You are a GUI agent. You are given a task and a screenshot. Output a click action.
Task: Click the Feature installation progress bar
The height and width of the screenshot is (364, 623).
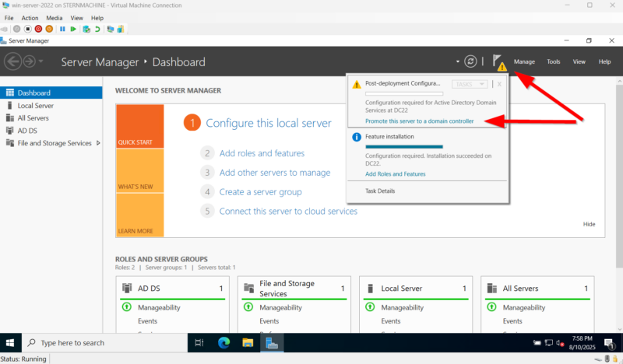403,147
